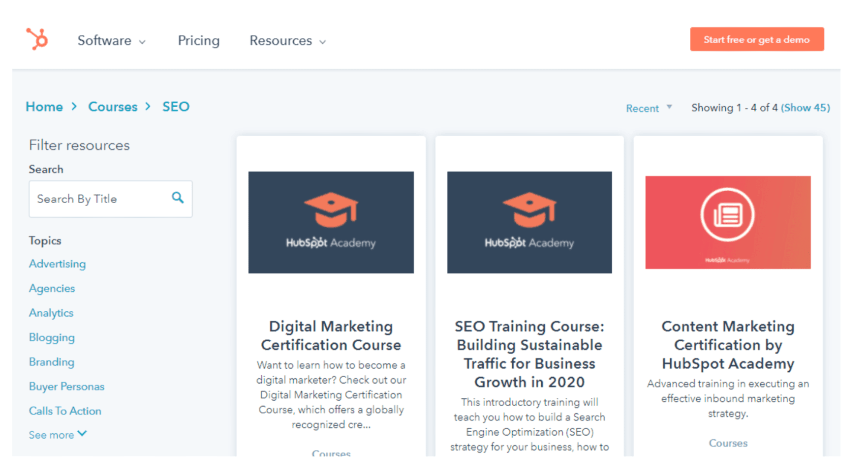Screen dimensions: 868x475
Task: Filter by Blogging topic
Action: click(52, 338)
